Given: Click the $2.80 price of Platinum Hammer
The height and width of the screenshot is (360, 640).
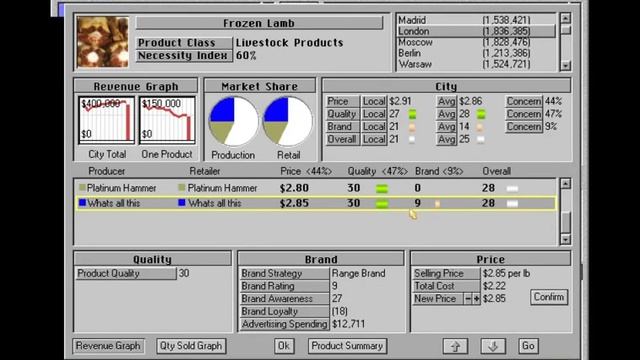Looking at the screenshot, I should pyautogui.click(x=294, y=188).
